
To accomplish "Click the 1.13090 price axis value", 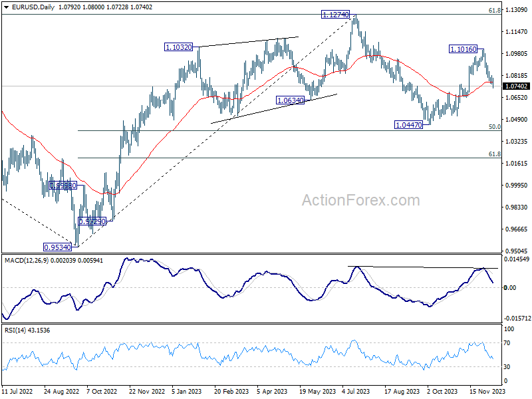I will [517, 10].
